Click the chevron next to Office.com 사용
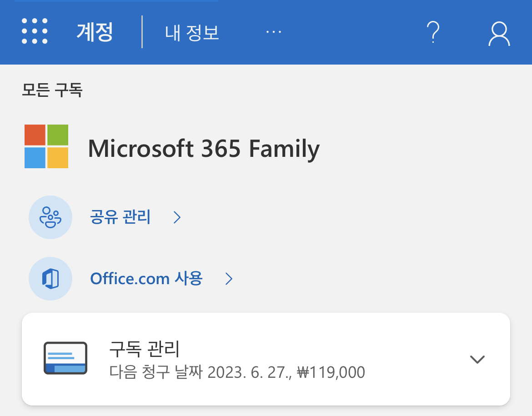Image resolution: width=532 pixels, height=416 pixels. pyautogui.click(x=229, y=279)
